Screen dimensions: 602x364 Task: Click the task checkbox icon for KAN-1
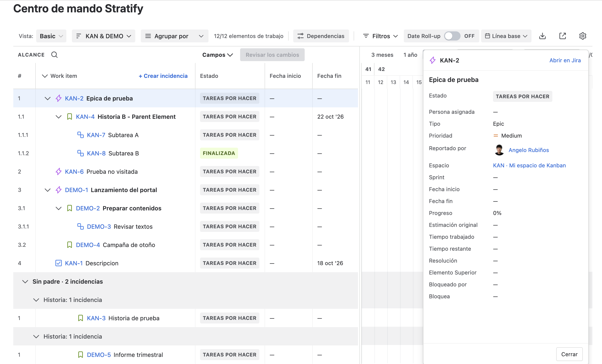(58, 263)
